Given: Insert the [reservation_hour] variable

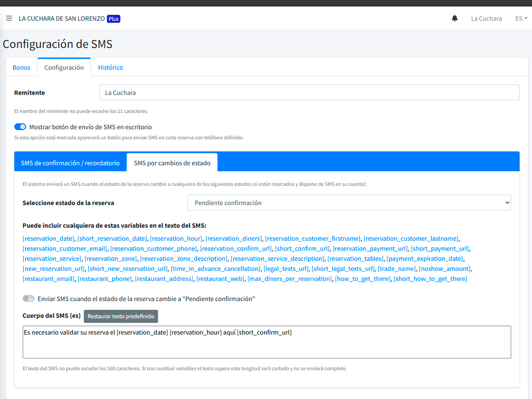Looking at the screenshot, I should click(x=176, y=238).
